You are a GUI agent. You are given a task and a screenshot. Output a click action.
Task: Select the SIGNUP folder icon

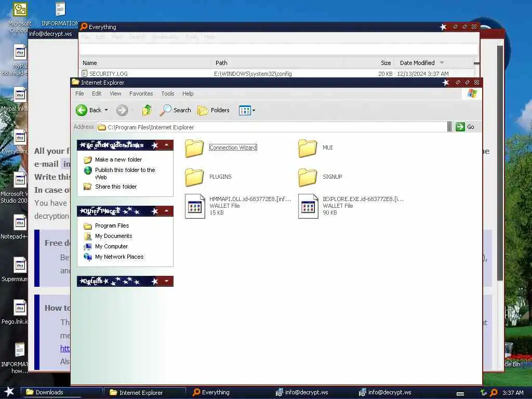(x=308, y=177)
